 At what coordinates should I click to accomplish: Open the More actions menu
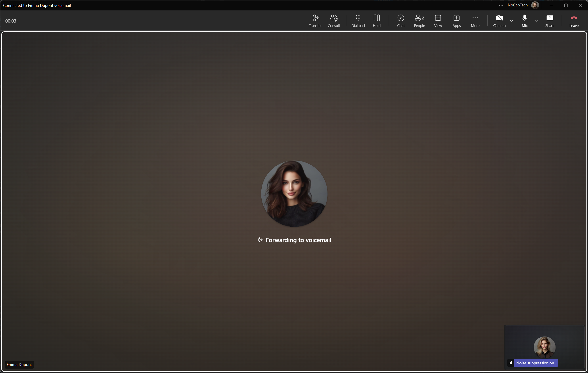click(x=475, y=21)
